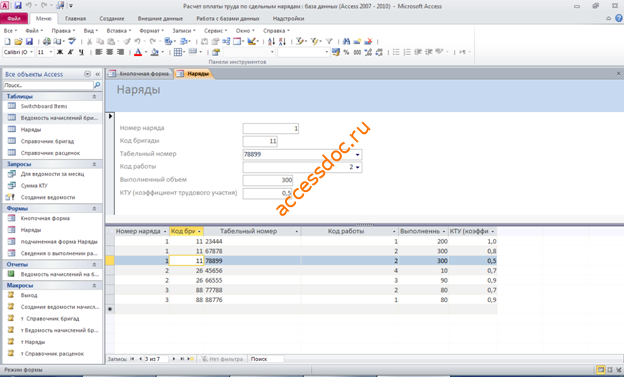Click the font color A icon
This screenshot has width=624, height=377.
point(138,52)
